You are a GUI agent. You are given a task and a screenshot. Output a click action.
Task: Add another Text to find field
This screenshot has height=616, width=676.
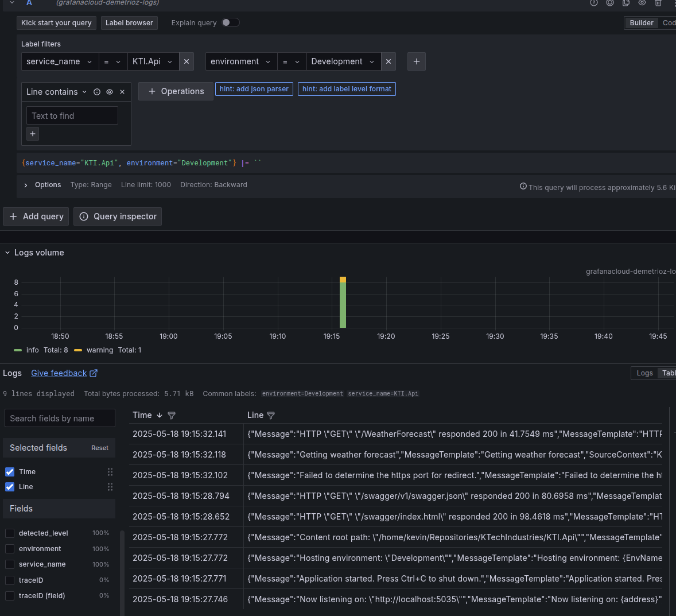pyautogui.click(x=33, y=134)
